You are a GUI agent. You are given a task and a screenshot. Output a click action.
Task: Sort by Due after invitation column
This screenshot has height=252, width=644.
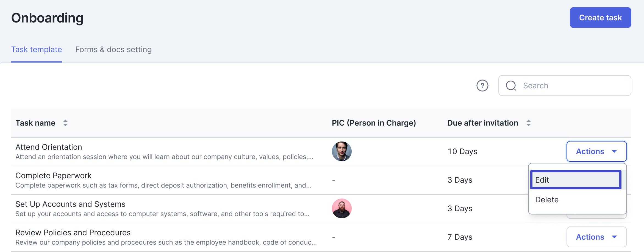click(x=528, y=123)
